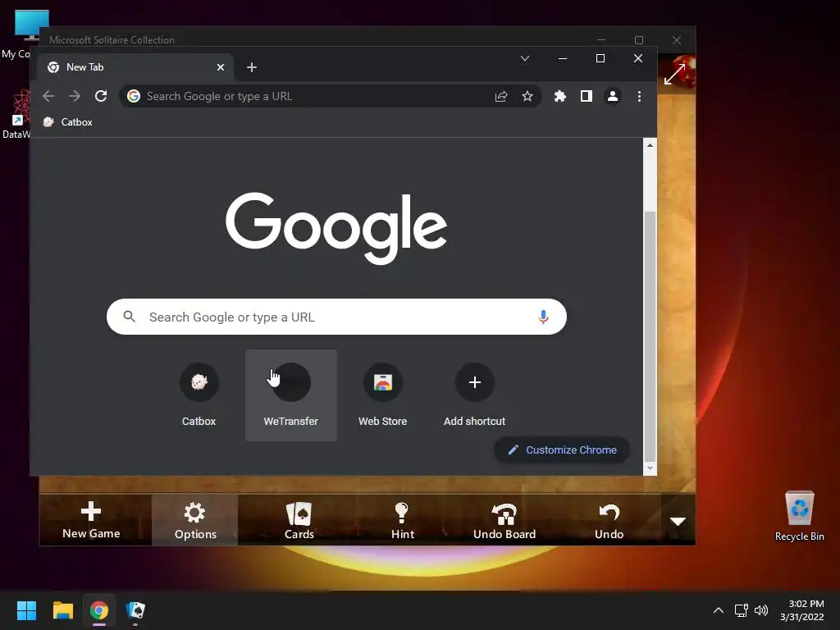Open the WeTransfer shortcut tile

(291, 395)
